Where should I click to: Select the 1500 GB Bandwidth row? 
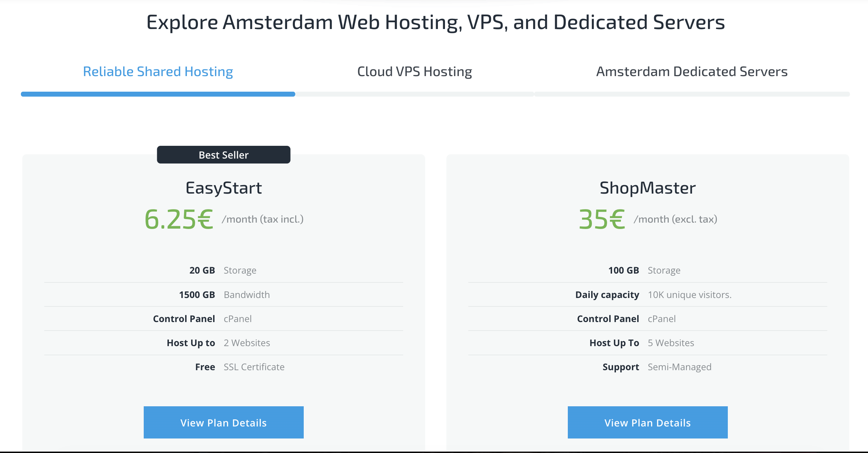click(x=223, y=294)
